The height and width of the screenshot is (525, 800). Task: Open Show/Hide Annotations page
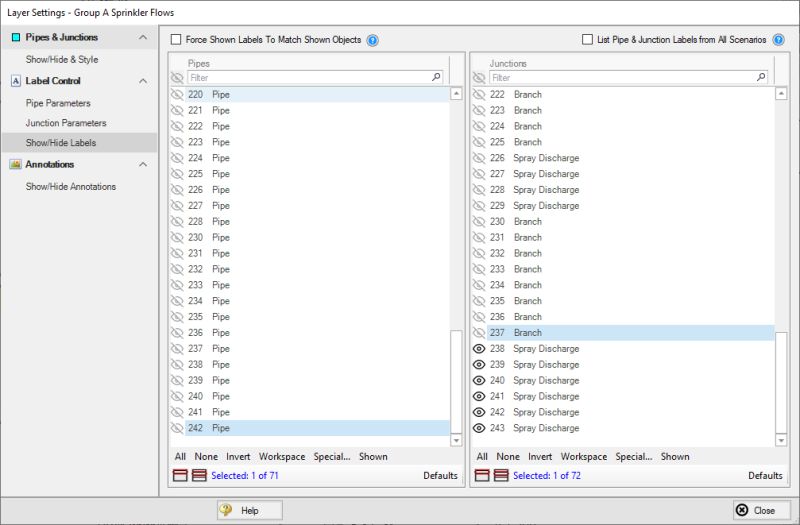(x=71, y=187)
